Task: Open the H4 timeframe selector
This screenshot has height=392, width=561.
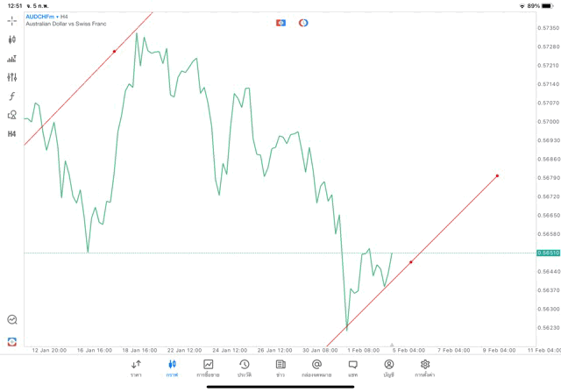Action: click(12, 134)
